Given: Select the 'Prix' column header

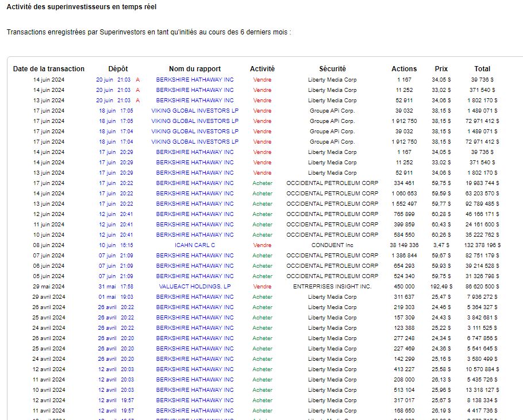Looking at the screenshot, I should click(441, 69).
